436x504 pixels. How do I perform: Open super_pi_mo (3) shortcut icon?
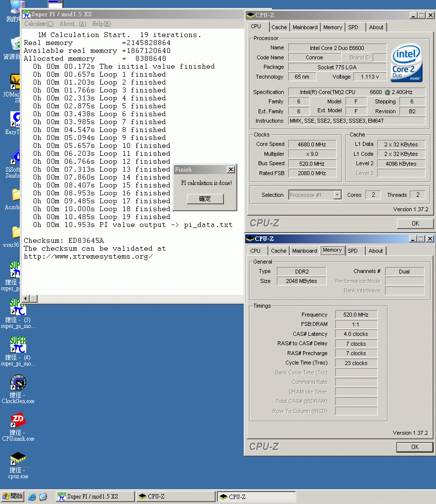[18, 307]
